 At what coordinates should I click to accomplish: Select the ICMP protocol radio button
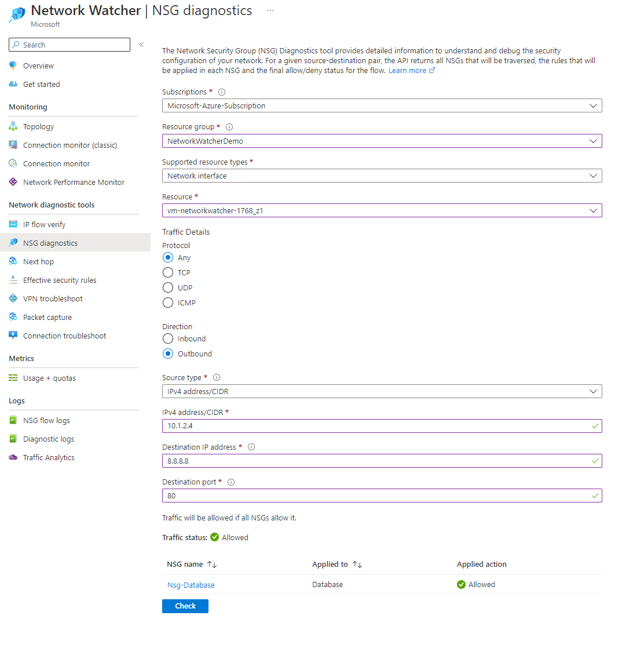(x=168, y=303)
